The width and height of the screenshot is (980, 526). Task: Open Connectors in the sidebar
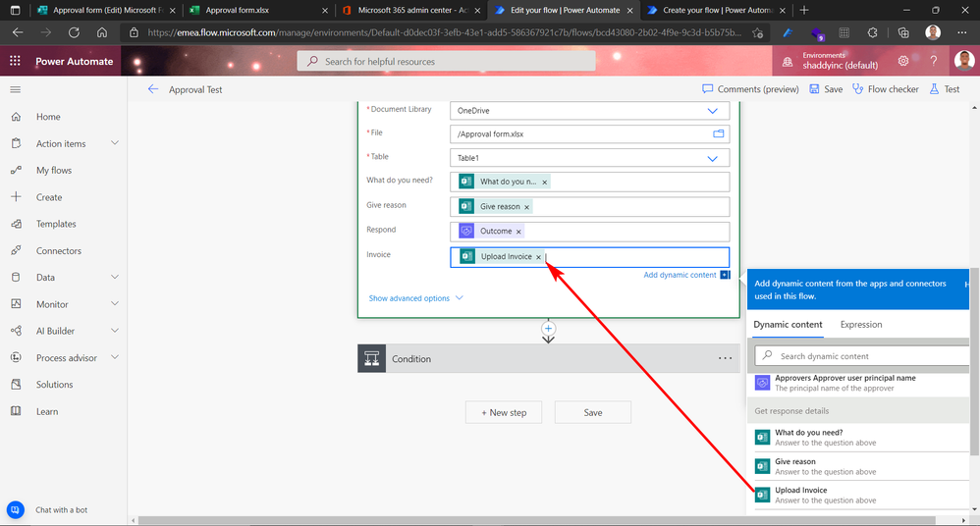point(59,250)
